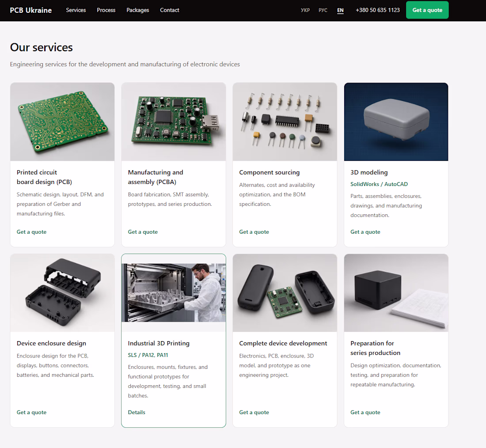
Task: Get a quote for Manufacturing and assembly
Action: coord(143,232)
